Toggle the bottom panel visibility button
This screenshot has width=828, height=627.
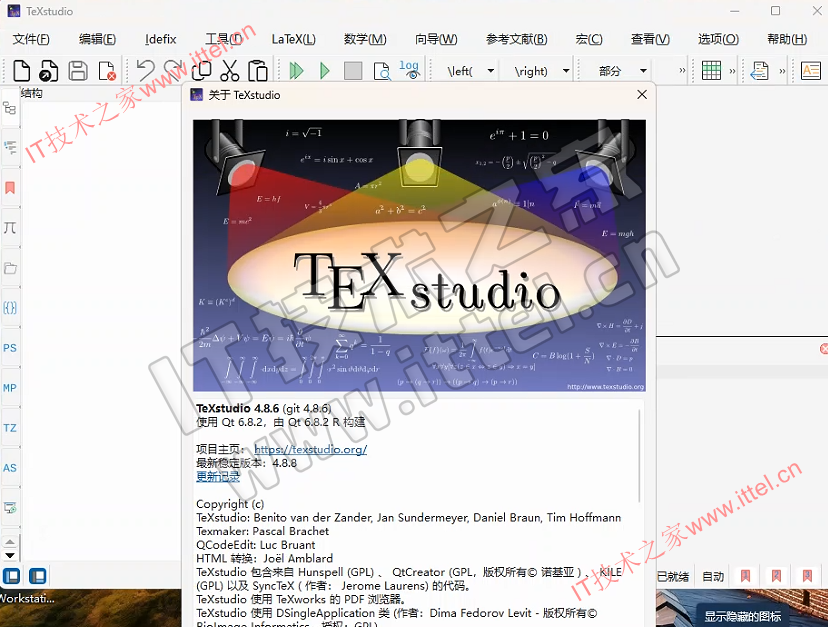[37, 576]
